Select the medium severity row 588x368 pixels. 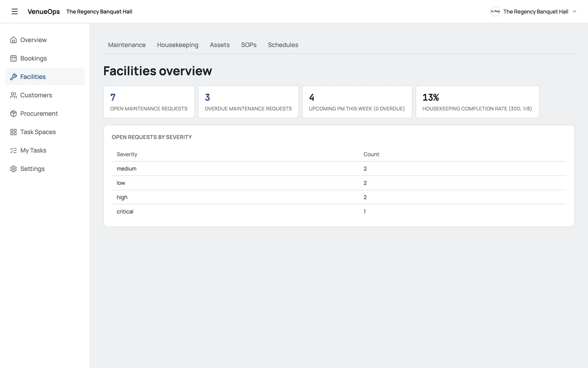point(339,169)
